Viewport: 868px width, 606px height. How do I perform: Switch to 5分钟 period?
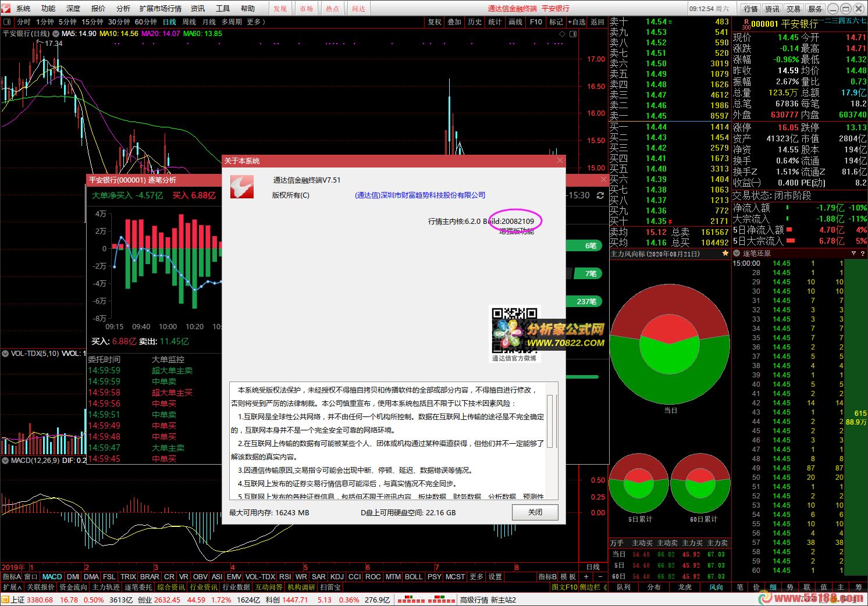coord(67,22)
